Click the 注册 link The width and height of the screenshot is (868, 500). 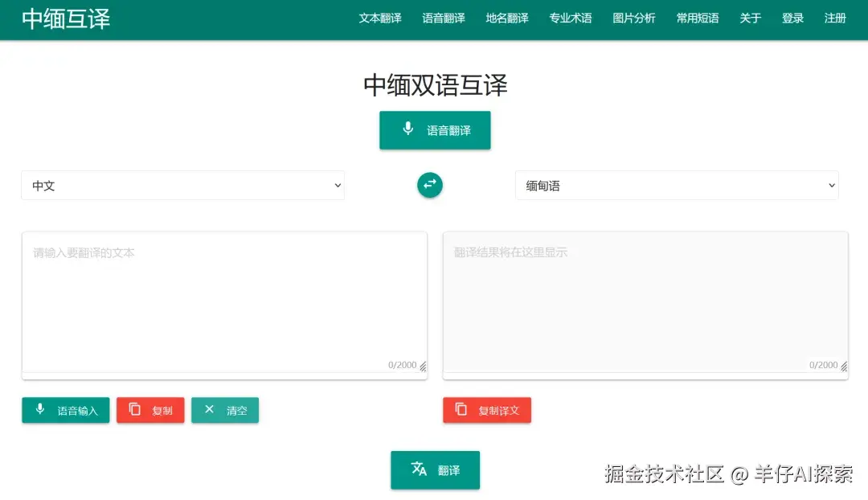pyautogui.click(x=836, y=18)
